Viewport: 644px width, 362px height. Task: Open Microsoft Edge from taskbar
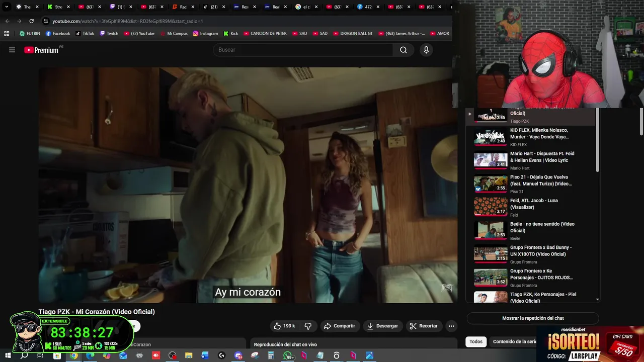(90, 355)
